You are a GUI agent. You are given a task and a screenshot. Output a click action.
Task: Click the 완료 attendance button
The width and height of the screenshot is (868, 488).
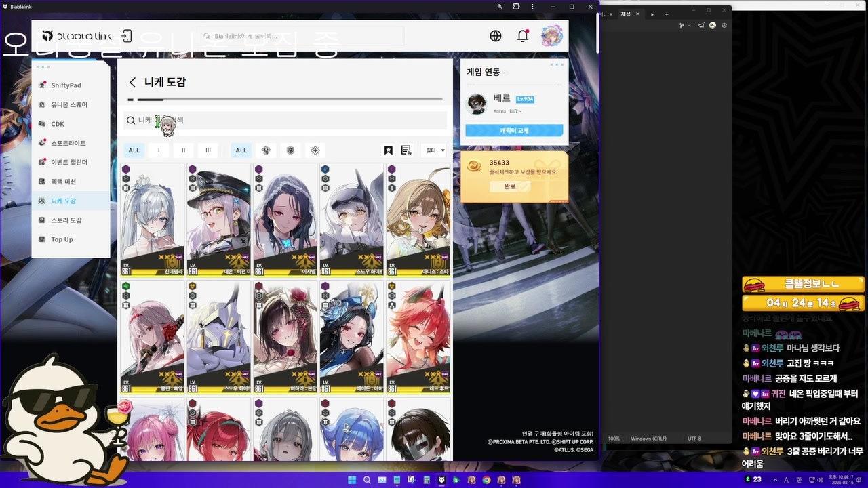(x=510, y=186)
